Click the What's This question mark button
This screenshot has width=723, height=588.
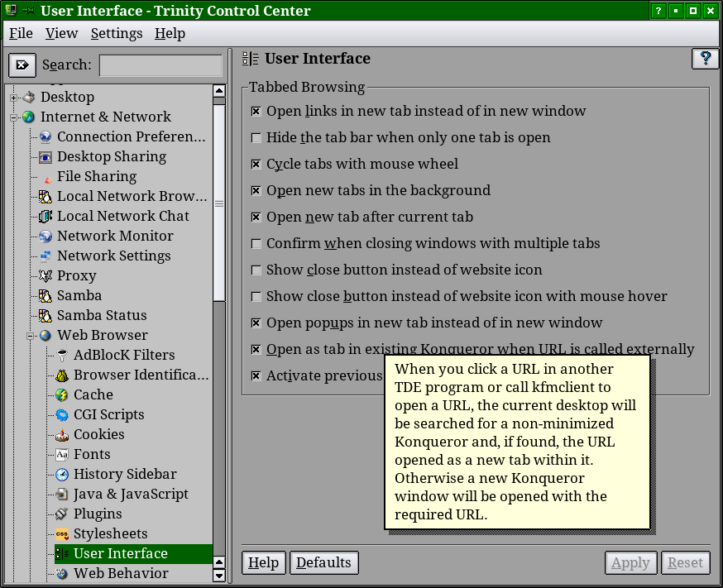point(705,59)
